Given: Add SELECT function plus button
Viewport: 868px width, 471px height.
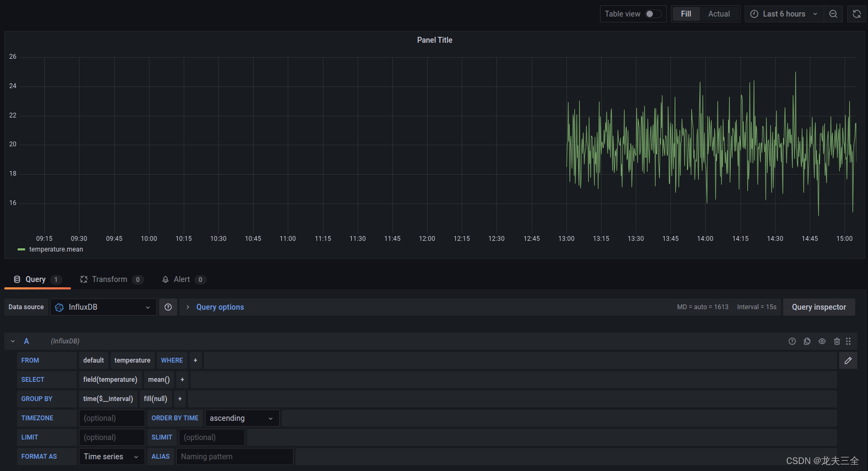Looking at the screenshot, I should [x=182, y=380].
